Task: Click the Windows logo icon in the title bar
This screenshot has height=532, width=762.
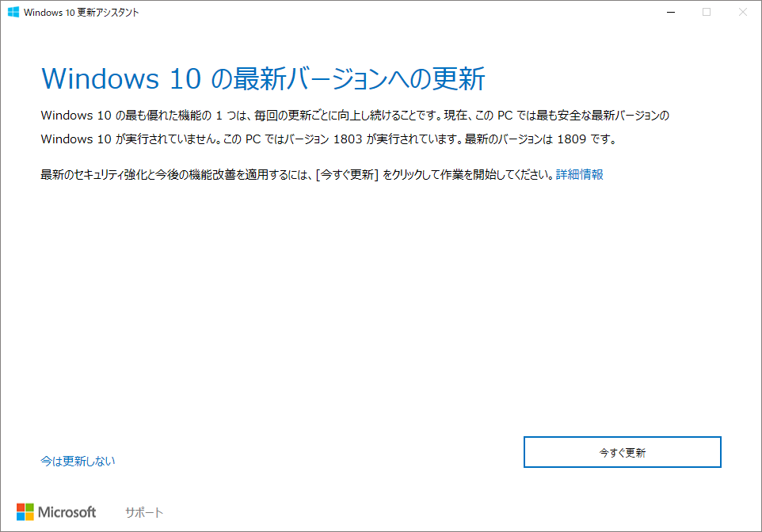Action: pos(13,12)
